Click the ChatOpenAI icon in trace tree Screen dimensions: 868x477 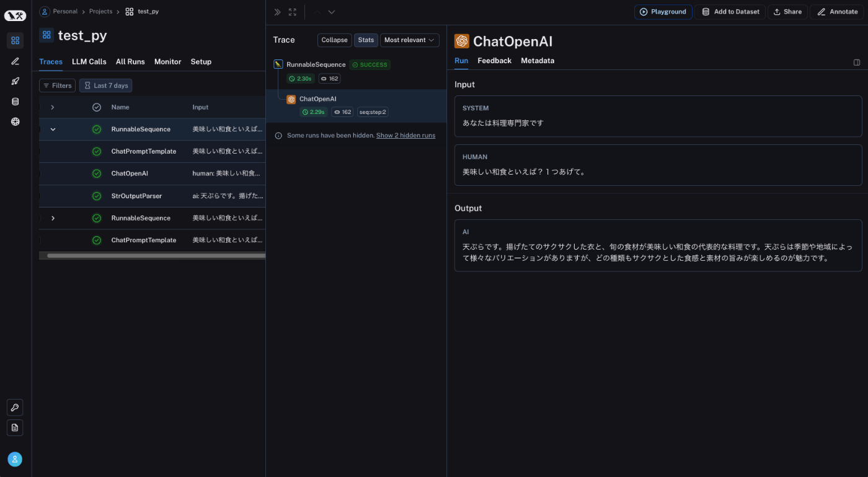tap(291, 99)
